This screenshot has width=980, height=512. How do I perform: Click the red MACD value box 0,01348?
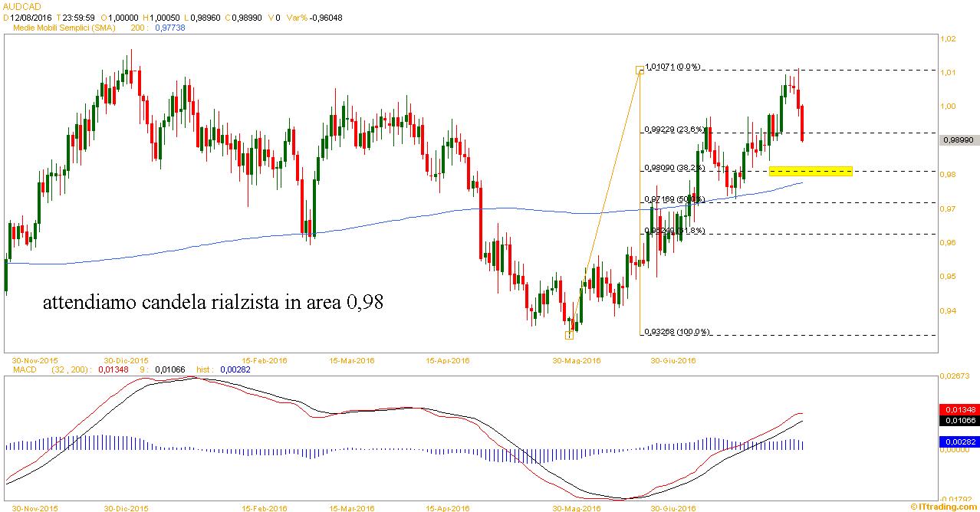point(959,409)
